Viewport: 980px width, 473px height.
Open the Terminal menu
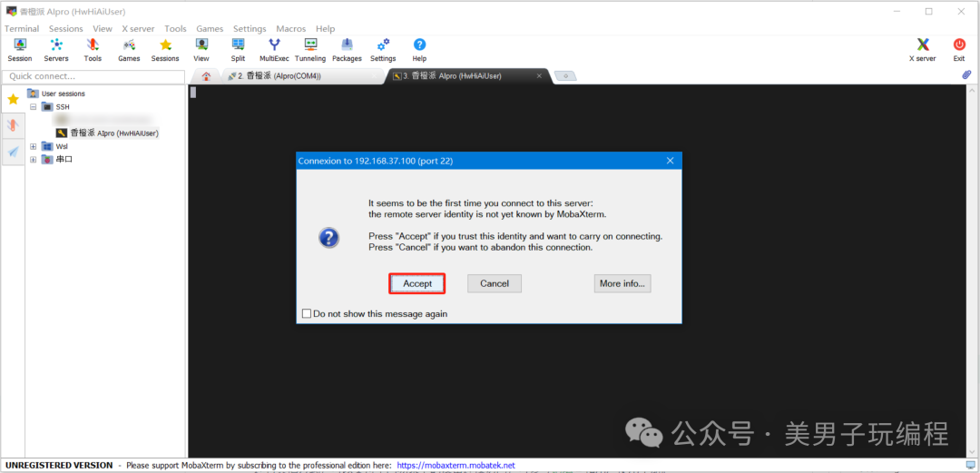22,29
